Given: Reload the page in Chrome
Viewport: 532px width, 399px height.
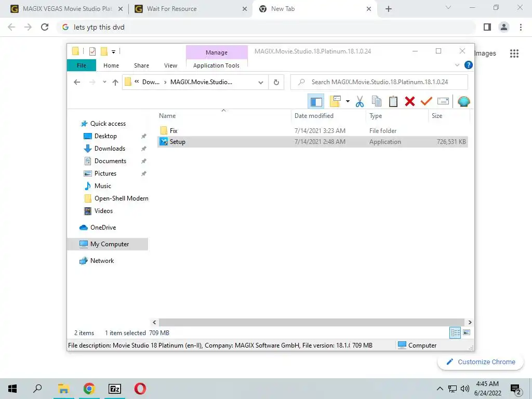Looking at the screenshot, I should click(45, 27).
